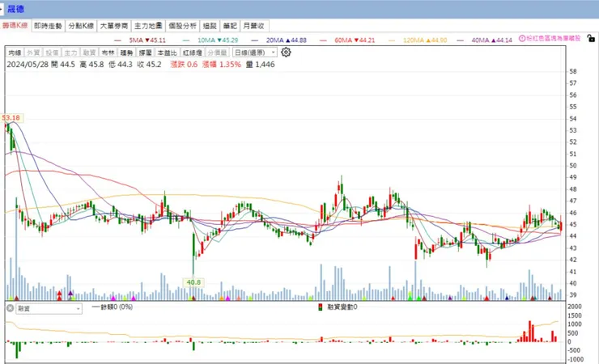Click the pink info circle icon
The height and width of the screenshot is (364, 599).
click(x=522, y=39)
